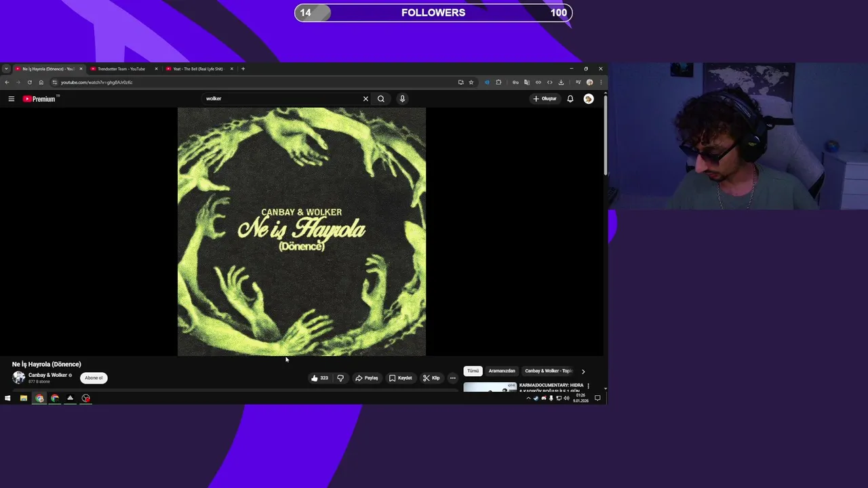
Task: Click the magnifier search button
Action: click(x=381, y=99)
